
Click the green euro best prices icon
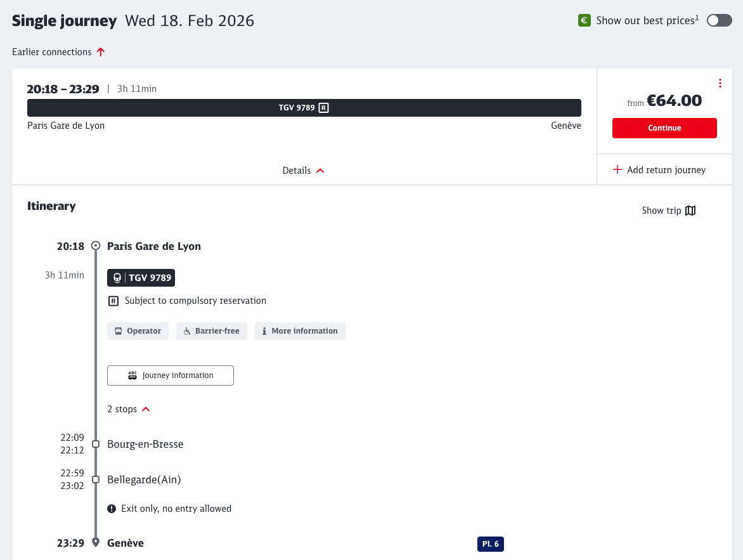584,21
